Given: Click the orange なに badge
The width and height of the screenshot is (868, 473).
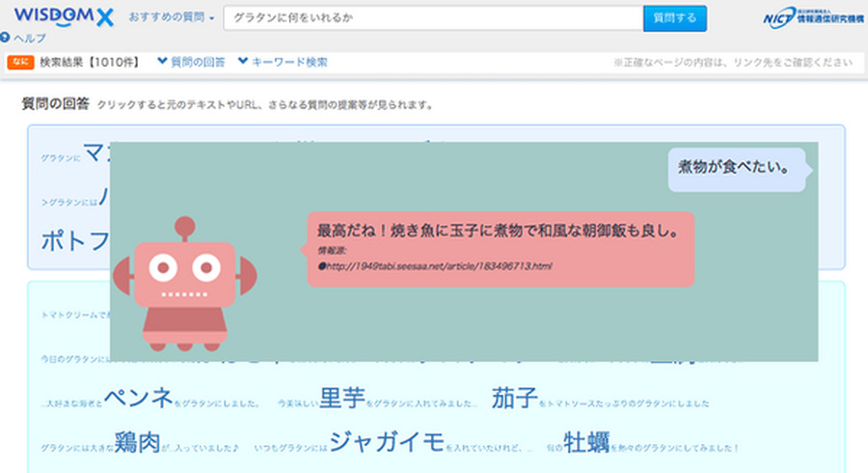Looking at the screenshot, I should point(21,62).
